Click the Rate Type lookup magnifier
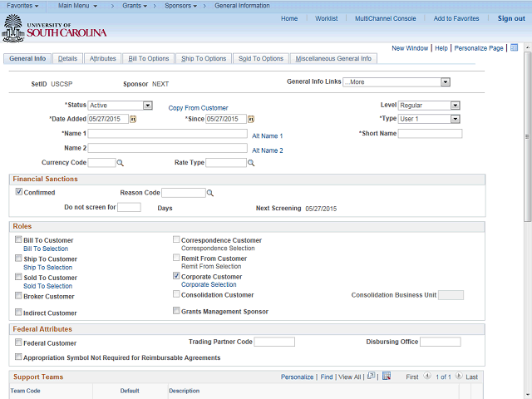Viewport: 532px width, 399px height. [250, 163]
